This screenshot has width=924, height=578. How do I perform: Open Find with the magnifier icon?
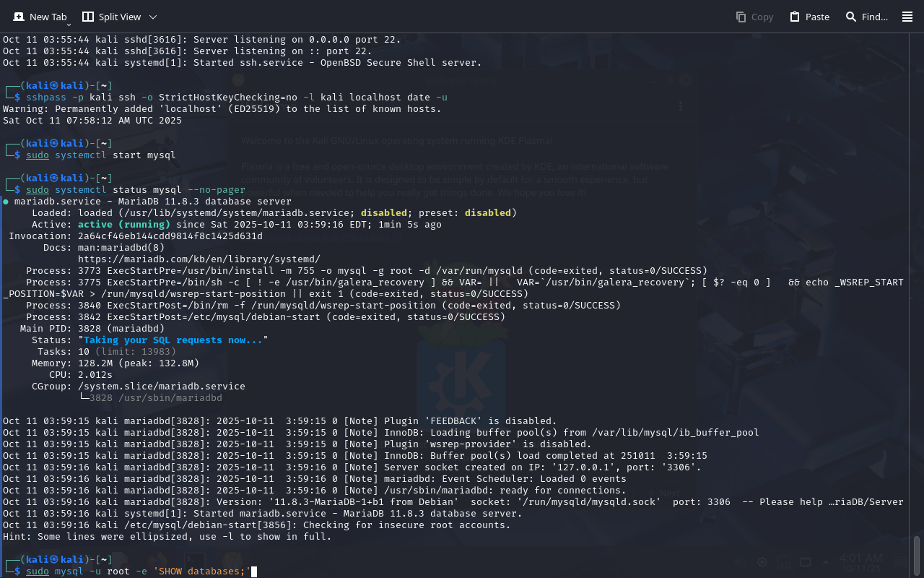click(x=851, y=17)
